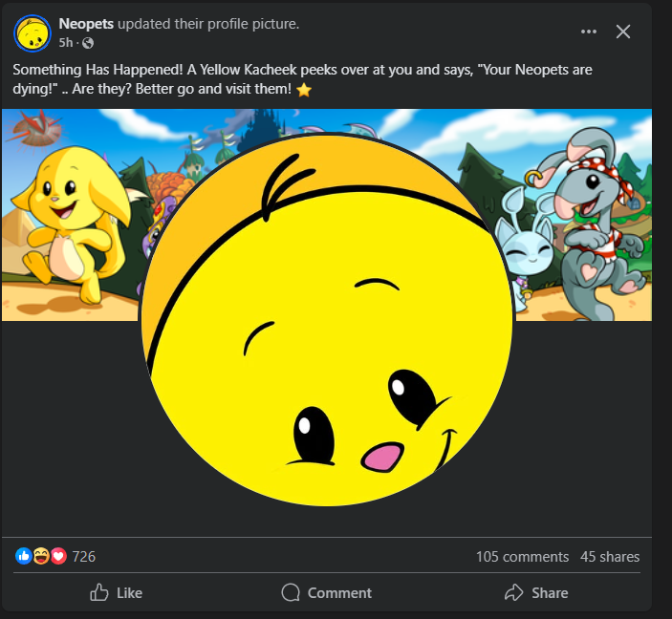This screenshot has height=619, width=672.
Task: Click the globe public audience icon
Action: point(88,43)
